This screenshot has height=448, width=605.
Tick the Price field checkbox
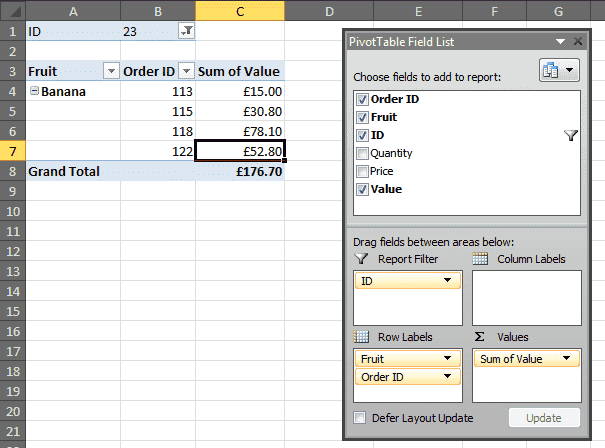pyautogui.click(x=361, y=172)
